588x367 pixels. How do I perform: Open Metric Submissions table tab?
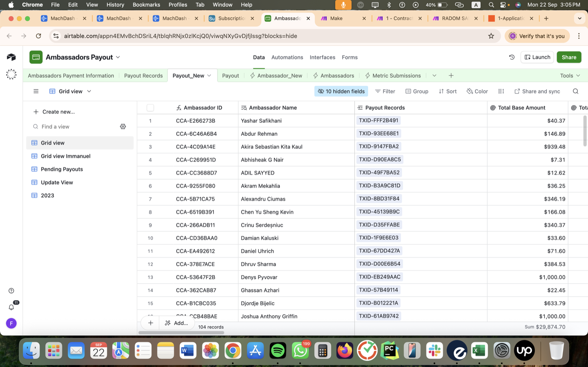(393, 76)
